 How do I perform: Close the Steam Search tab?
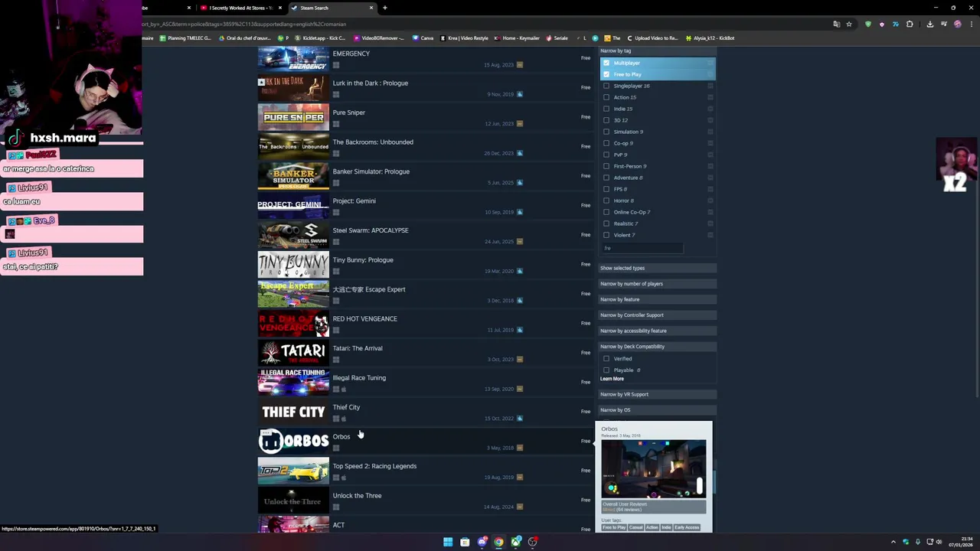coord(371,8)
